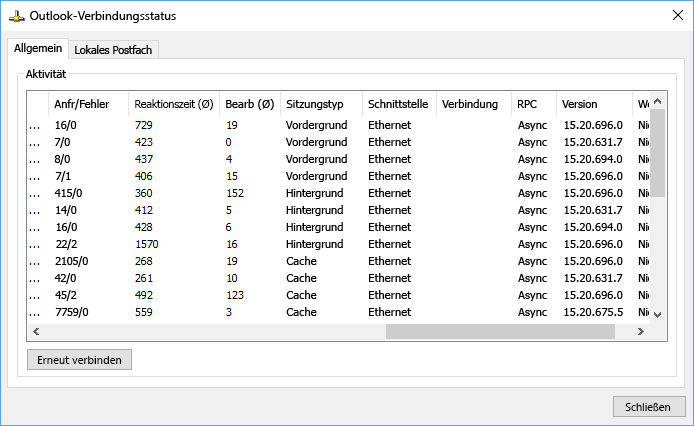Click version 15.20.694.0 in the 428 row
Image resolution: width=694 pixels, height=426 pixels.
(x=593, y=227)
